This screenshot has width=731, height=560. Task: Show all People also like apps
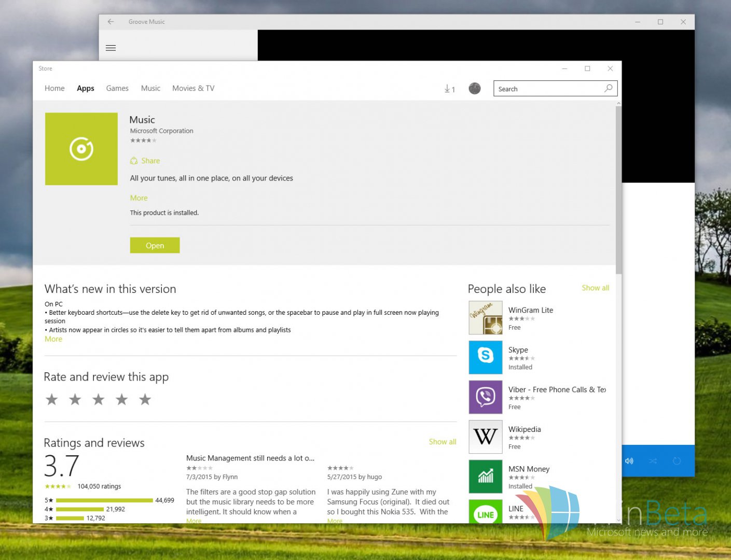(x=595, y=288)
